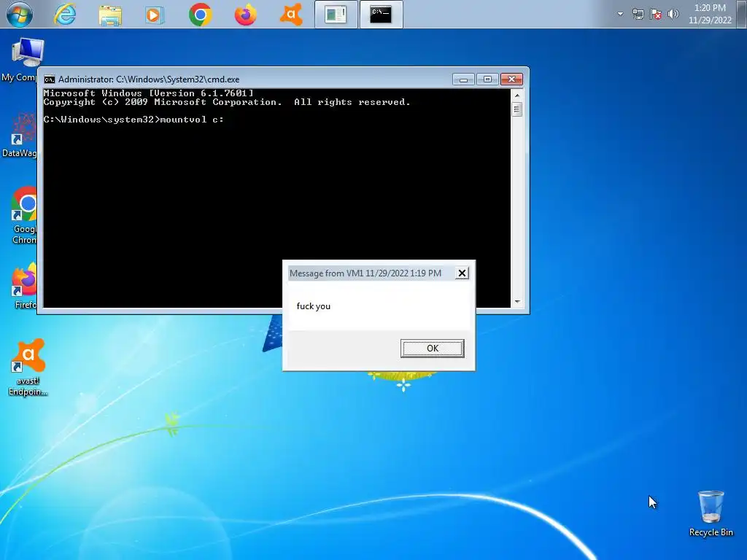Open the clock showing 1:20 PM
The width and height of the screenshot is (747, 560).
click(710, 7)
